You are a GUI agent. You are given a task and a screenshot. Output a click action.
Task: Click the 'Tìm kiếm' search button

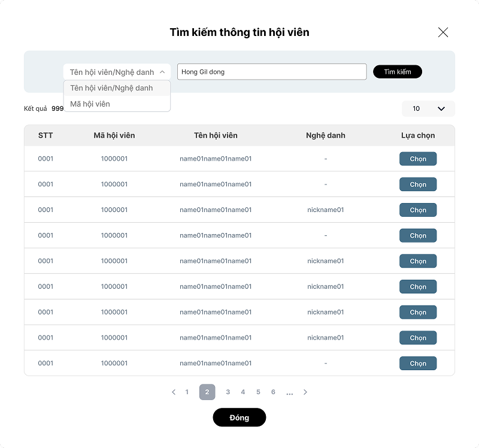(398, 72)
